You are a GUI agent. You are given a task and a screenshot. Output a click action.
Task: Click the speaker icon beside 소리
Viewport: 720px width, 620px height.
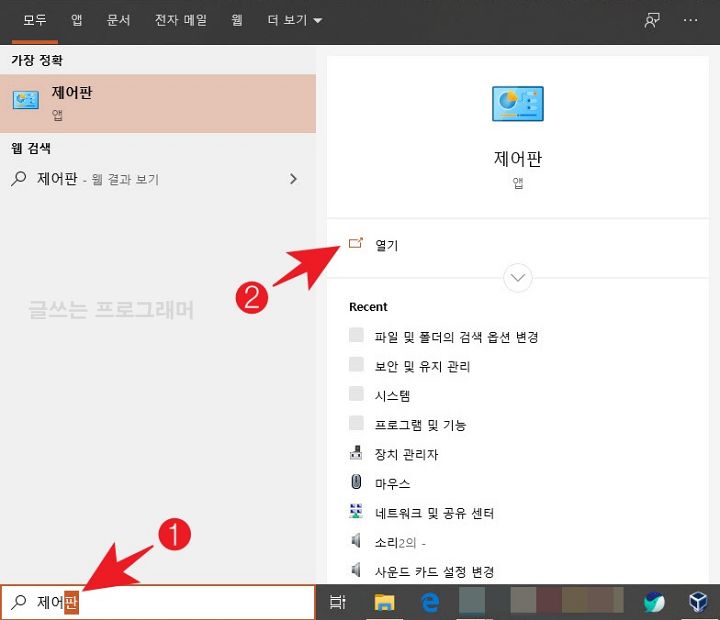(356, 541)
